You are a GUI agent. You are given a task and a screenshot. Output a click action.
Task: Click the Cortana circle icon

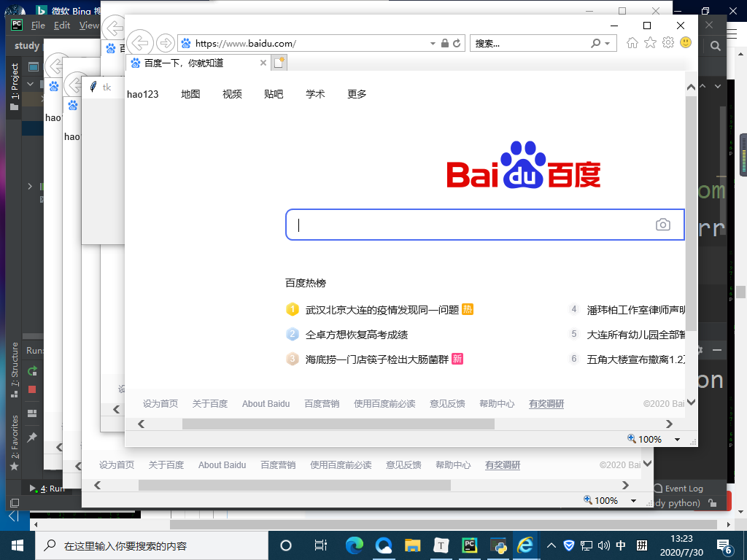[x=286, y=545]
